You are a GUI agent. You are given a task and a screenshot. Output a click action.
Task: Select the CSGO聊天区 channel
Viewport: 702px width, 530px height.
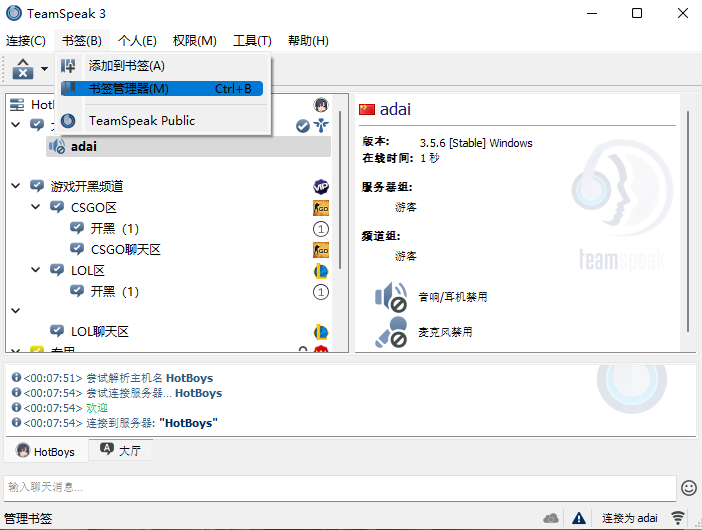pyautogui.click(x=125, y=249)
